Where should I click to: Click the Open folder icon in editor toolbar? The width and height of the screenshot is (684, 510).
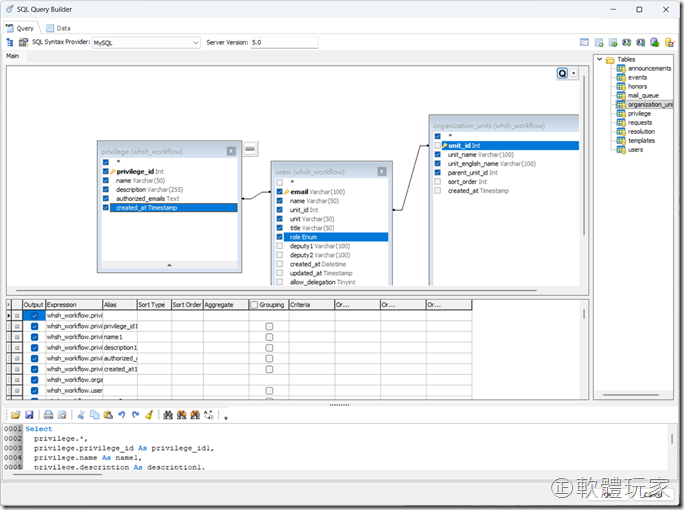tap(16, 414)
